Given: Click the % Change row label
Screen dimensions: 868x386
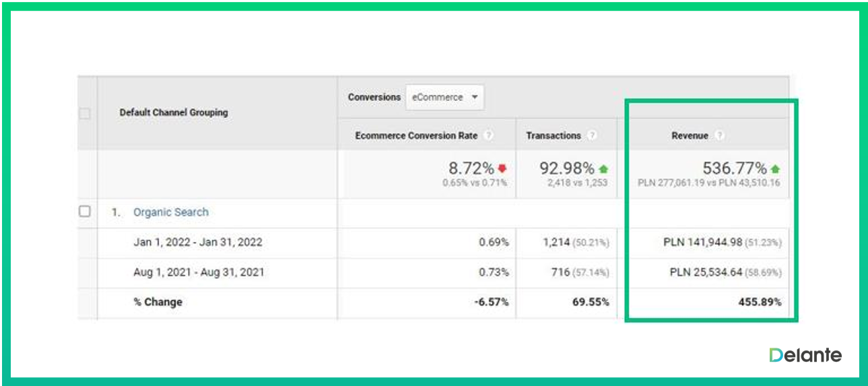Looking at the screenshot, I should point(158,302).
